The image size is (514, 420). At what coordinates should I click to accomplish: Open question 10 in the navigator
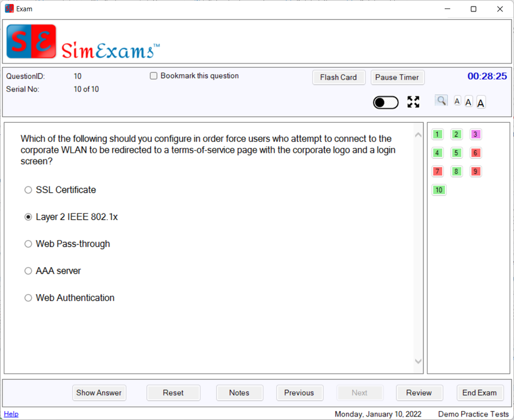click(439, 190)
